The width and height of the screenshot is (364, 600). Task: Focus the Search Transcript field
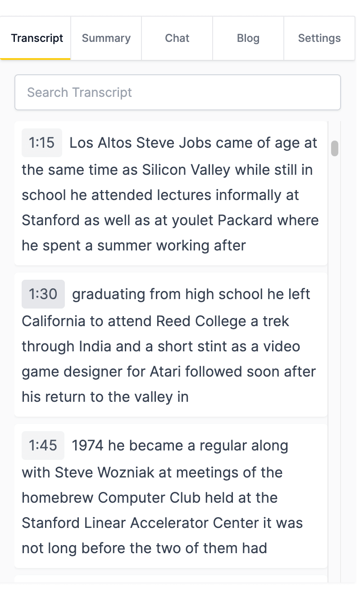click(x=177, y=92)
